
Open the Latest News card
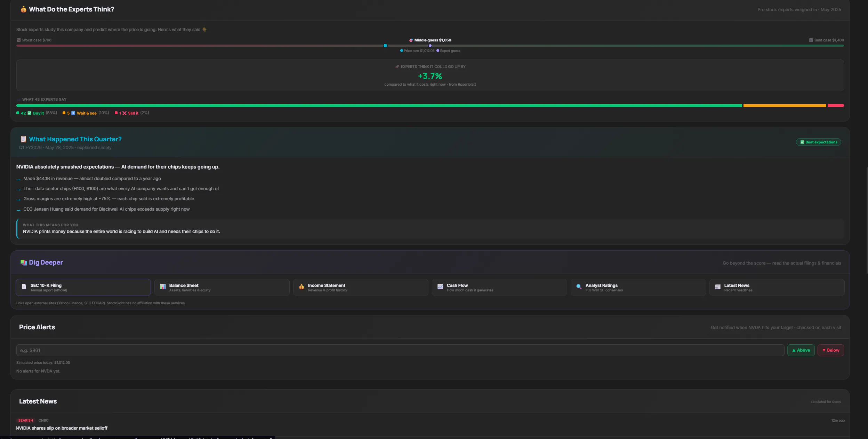click(777, 287)
